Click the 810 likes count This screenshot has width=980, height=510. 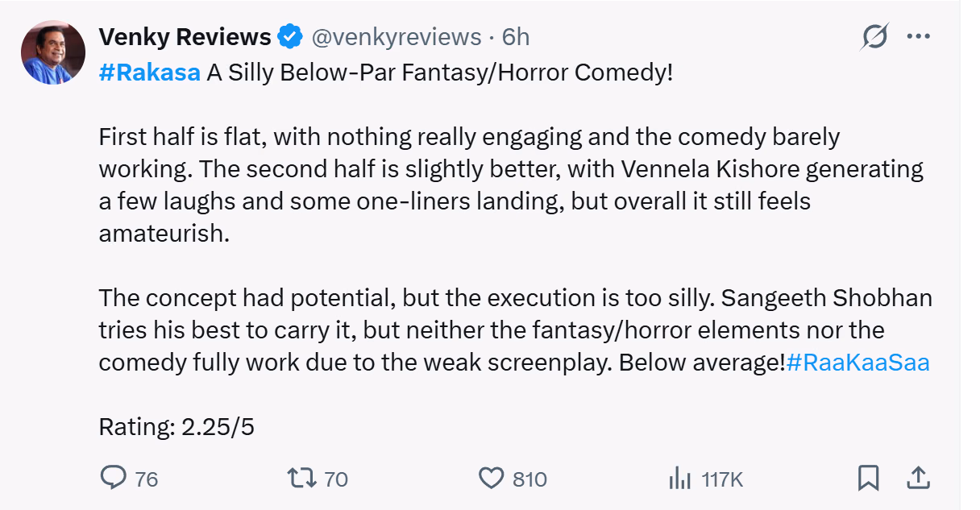point(529,479)
